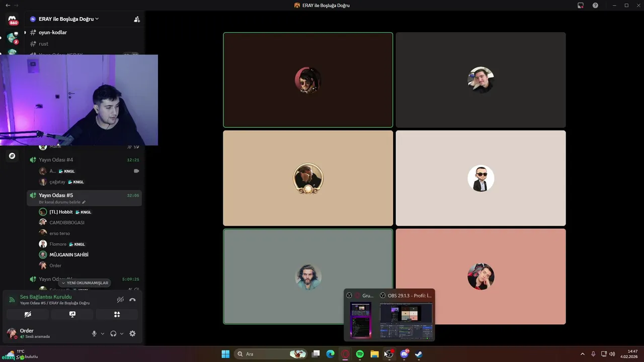Open the taskbar weather widget
644x362 pixels.
[x=21, y=354]
